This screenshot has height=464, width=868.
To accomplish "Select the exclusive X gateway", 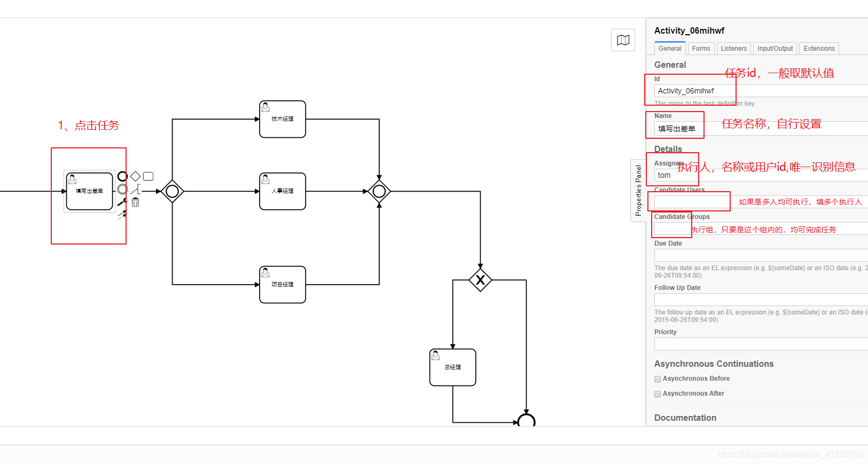I will tap(480, 280).
